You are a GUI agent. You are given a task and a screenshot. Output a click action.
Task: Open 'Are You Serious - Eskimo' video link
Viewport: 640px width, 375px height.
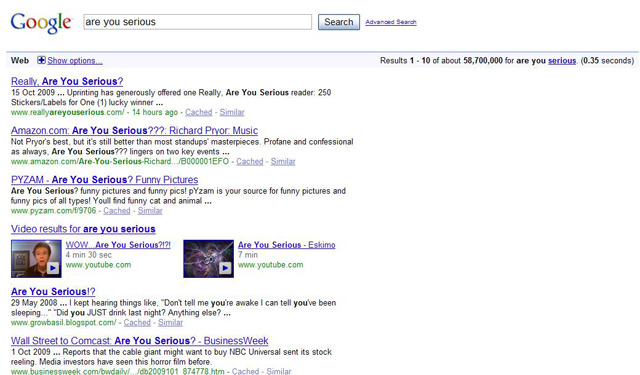pyautogui.click(x=287, y=245)
